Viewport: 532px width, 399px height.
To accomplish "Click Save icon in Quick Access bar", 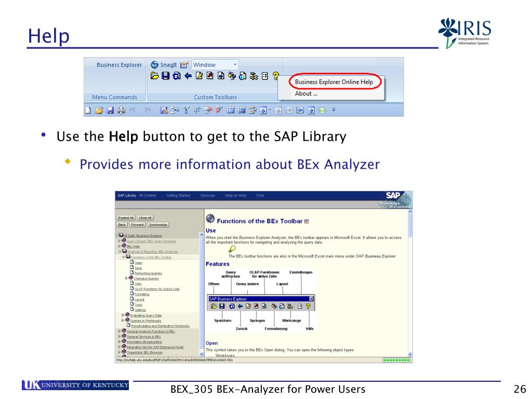I will coord(110,110).
